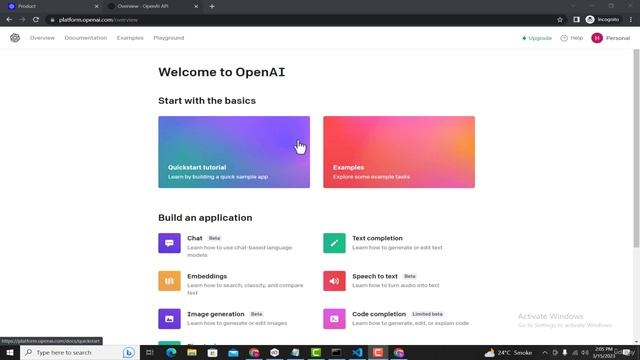Click the Text completion title link

[377, 238]
